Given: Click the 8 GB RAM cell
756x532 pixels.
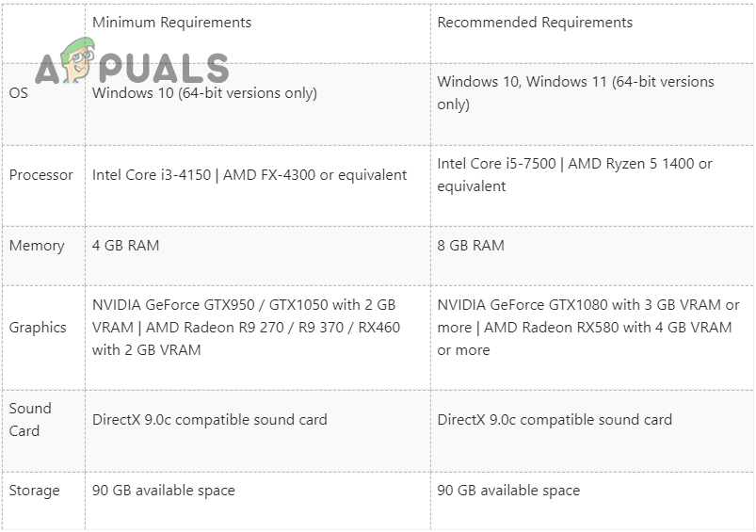Looking at the screenshot, I should 471,246.
